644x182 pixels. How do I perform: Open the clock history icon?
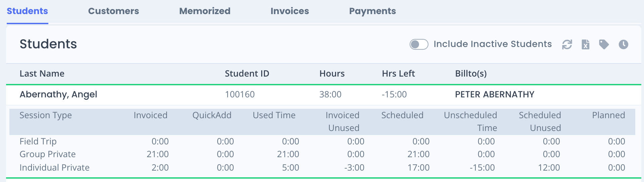click(624, 44)
